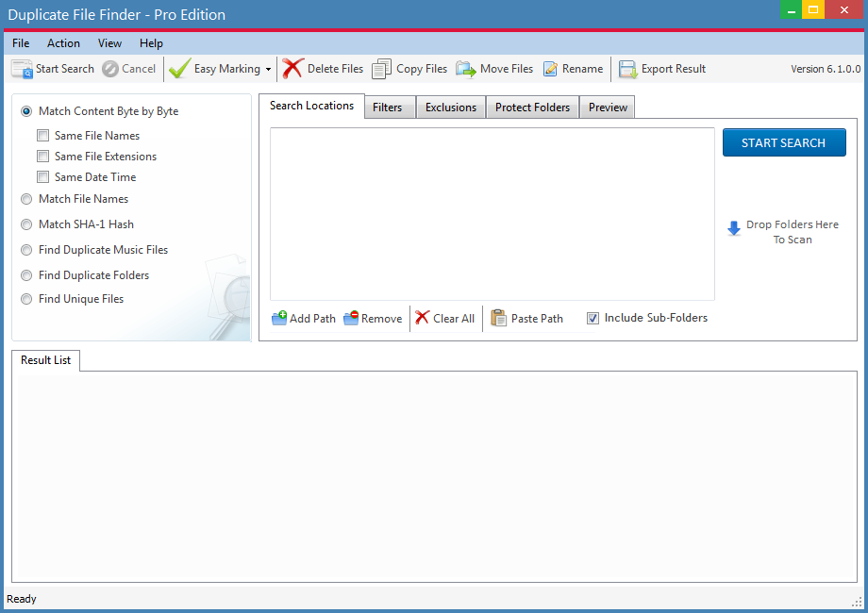Viewport: 868px width, 613px height.
Task: Click the Ready status bar text
Action: click(22, 599)
